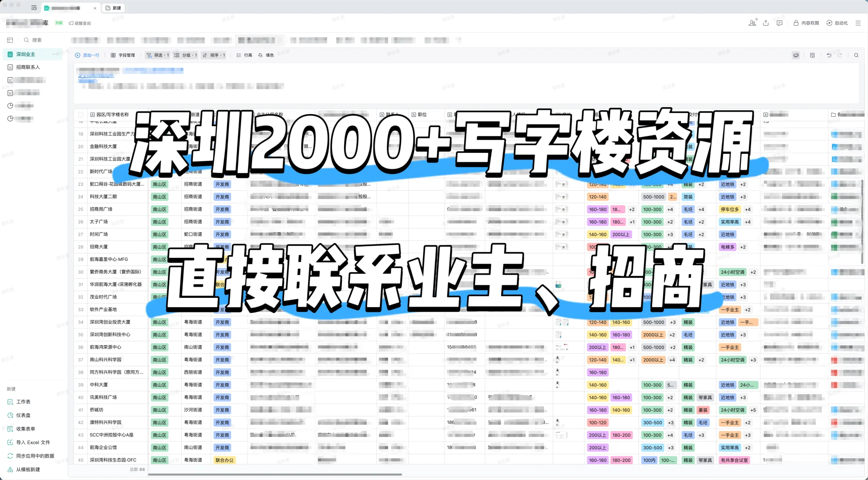The image size is (868, 480).
Task: Click the 外部 badge next to title
Action: (59, 23)
